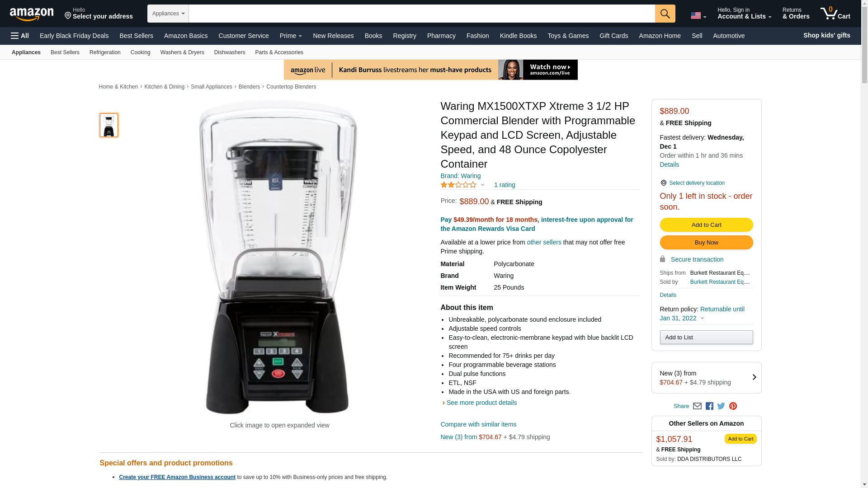Add the blender to cart

pos(706,225)
